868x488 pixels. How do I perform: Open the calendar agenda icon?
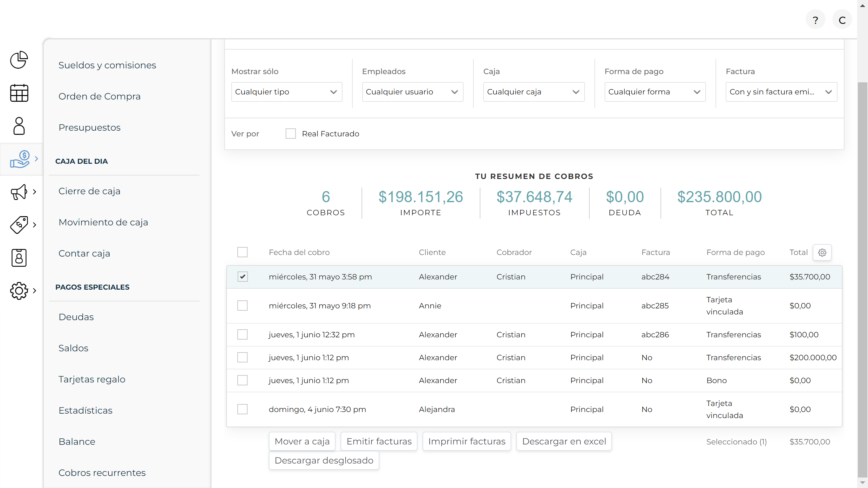click(x=19, y=93)
